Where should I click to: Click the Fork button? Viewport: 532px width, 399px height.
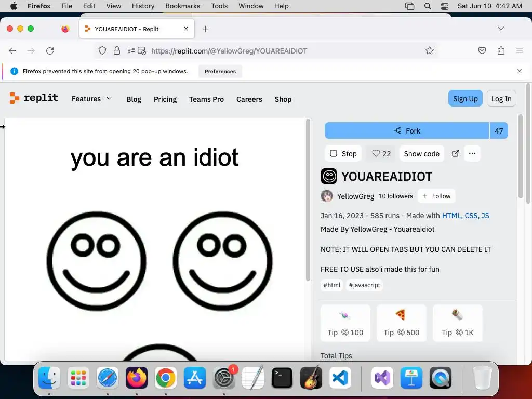pyautogui.click(x=407, y=130)
